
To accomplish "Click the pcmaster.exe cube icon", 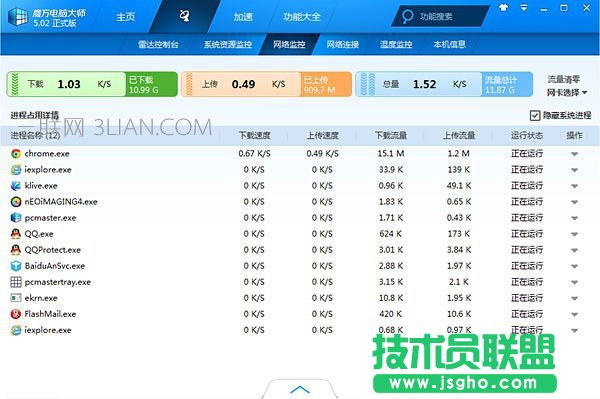I will [16, 218].
